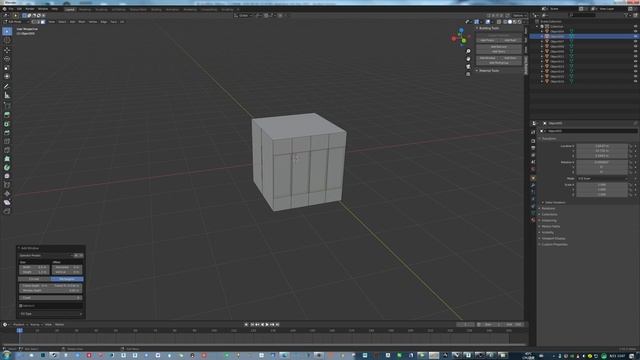
Task: Click the Width value field under Size
Action: (34, 267)
